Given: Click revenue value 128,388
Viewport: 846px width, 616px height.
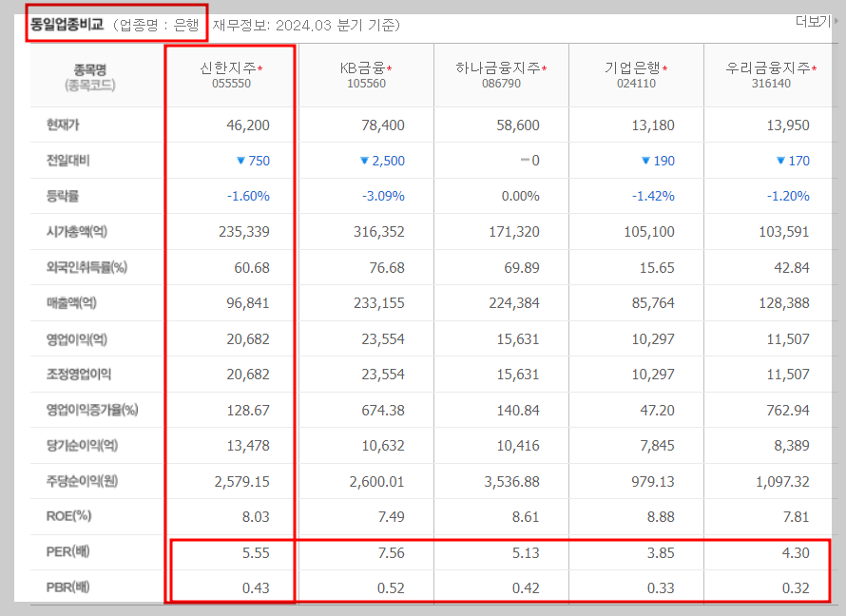Looking at the screenshot, I should (784, 303).
